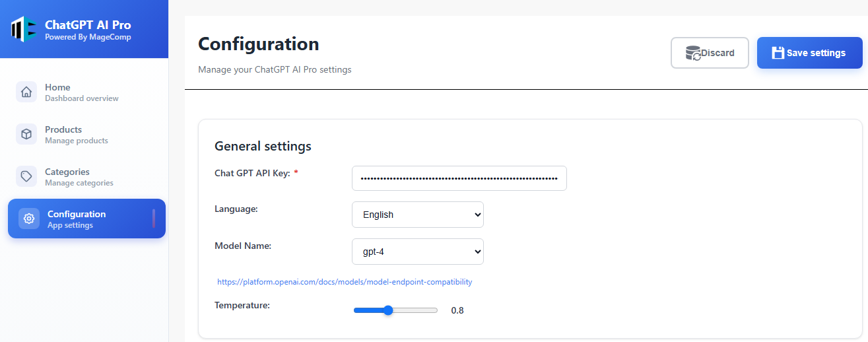Click the Products box icon
Screen dimensions: 868x342
click(x=26, y=134)
